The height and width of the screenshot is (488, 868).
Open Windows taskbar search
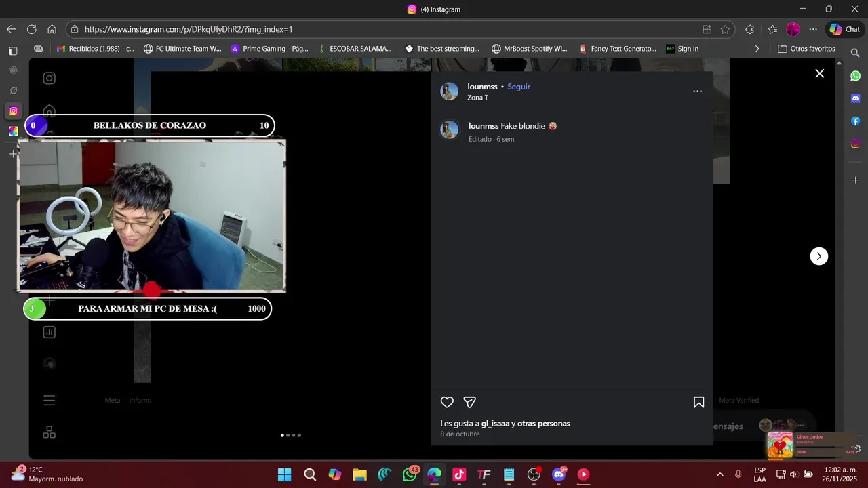pos(310,474)
